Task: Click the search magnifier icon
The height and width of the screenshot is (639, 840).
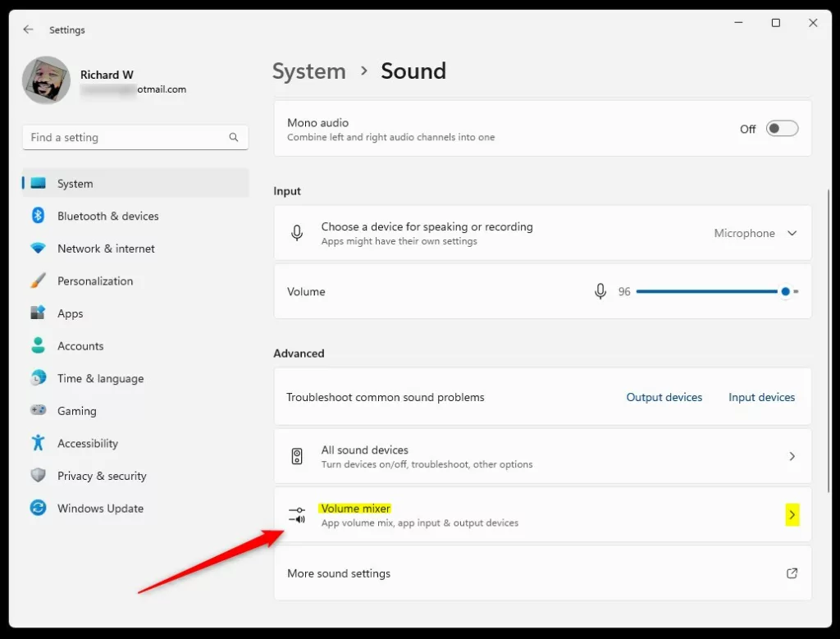Action: click(x=234, y=138)
